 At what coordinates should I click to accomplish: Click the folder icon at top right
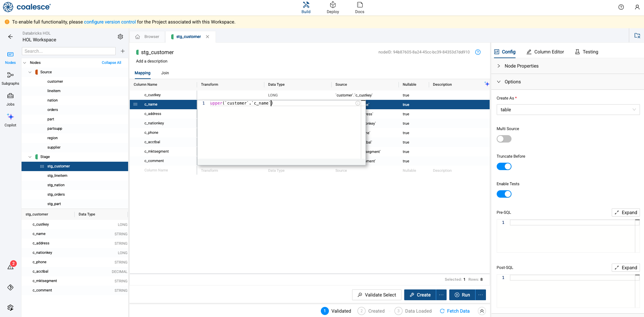tap(637, 36)
